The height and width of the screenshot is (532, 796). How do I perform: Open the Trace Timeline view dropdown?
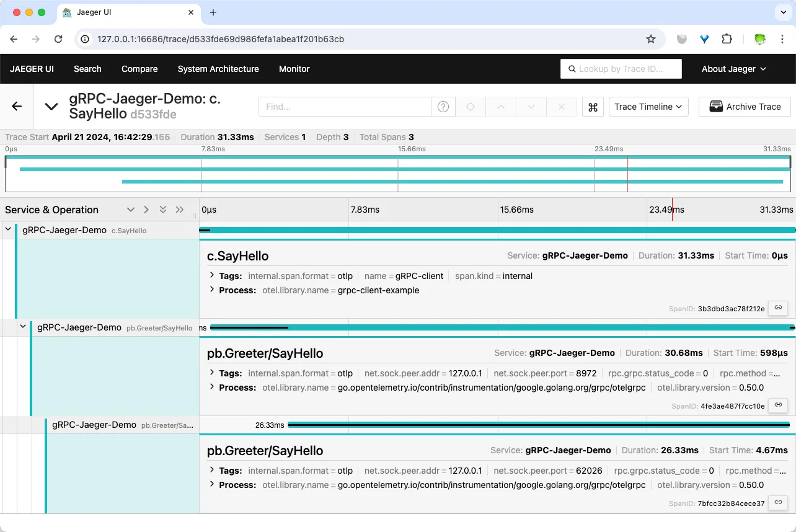pyautogui.click(x=648, y=106)
